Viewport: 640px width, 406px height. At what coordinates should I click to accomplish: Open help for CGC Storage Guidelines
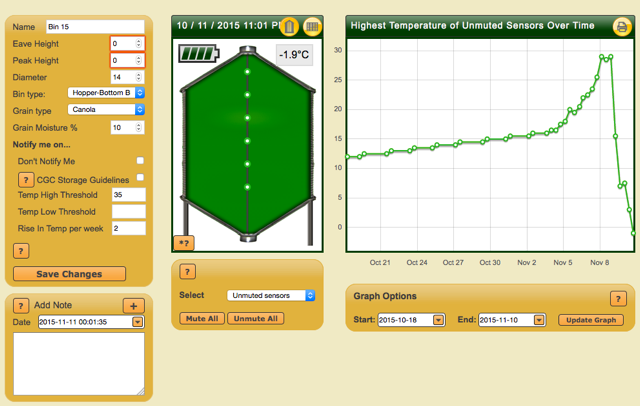pyautogui.click(x=26, y=179)
